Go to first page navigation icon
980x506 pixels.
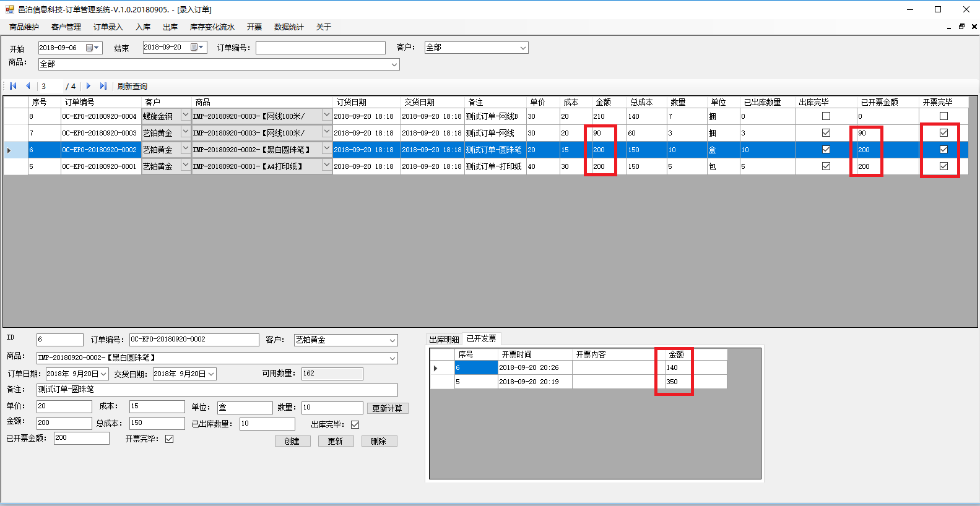coord(13,86)
